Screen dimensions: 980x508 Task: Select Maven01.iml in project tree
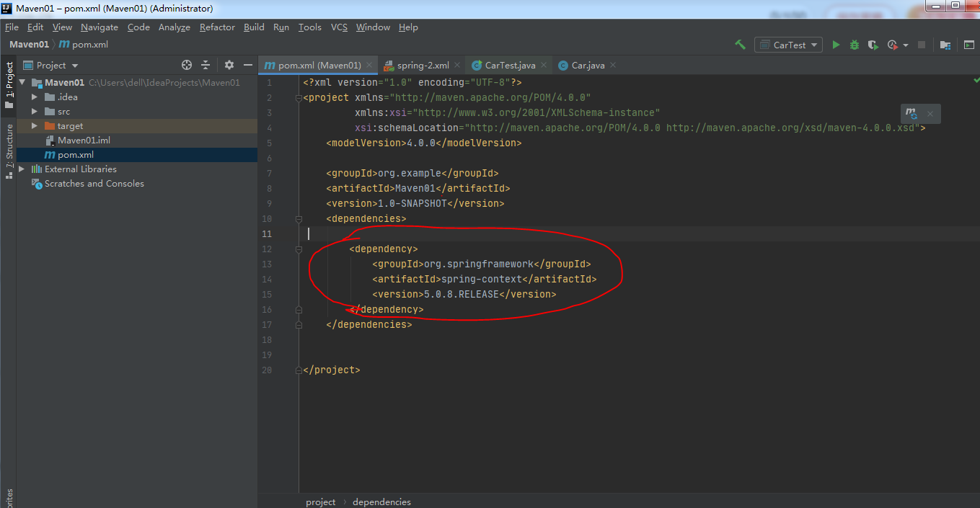[x=84, y=141]
